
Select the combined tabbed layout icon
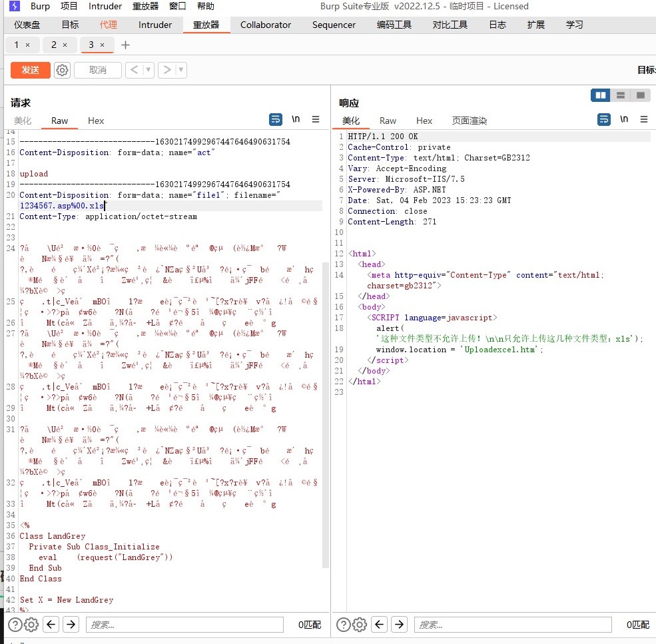click(640, 95)
